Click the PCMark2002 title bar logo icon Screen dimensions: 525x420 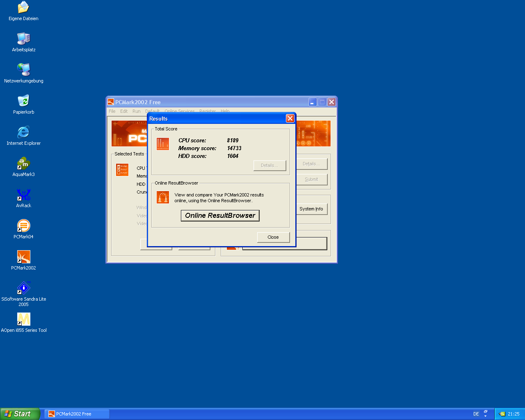point(111,102)
